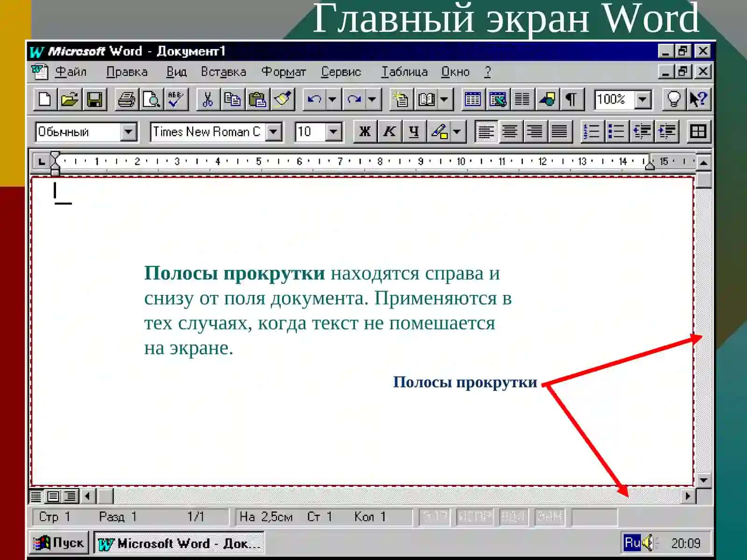Open the redo history dropdown arrow
Screen dimensions: 747x560
[x=372, y=99]
